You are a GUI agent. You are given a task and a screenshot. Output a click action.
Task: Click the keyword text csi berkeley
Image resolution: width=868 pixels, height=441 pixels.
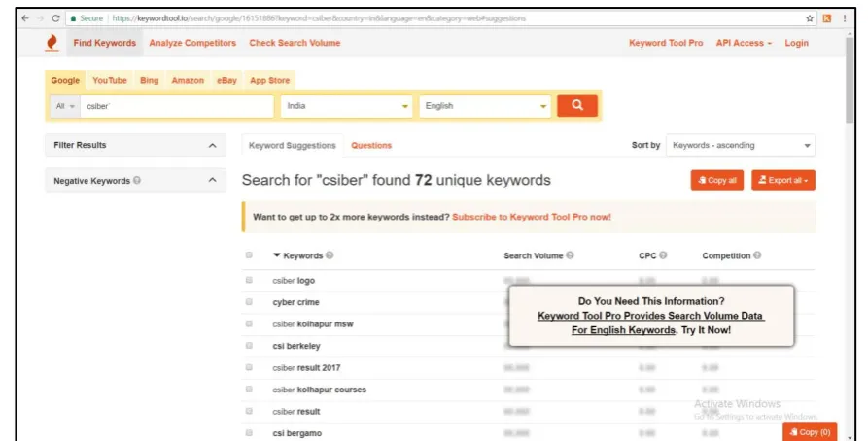(x=296, y=346)
